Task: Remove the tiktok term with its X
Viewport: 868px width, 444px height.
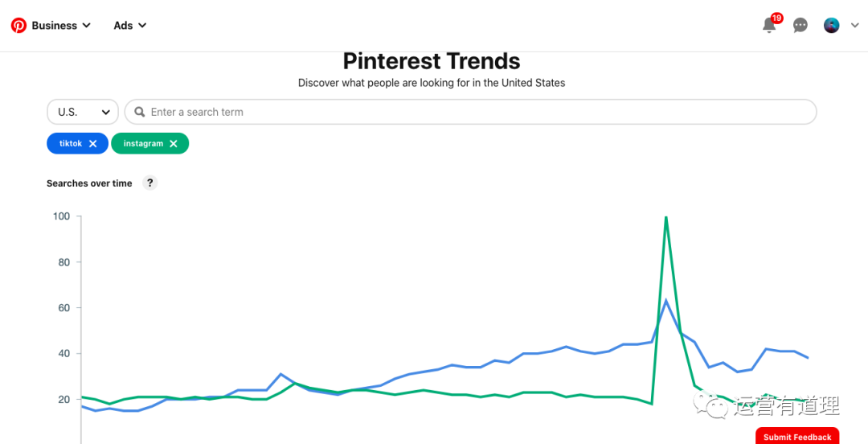Action: coord(93,144)
